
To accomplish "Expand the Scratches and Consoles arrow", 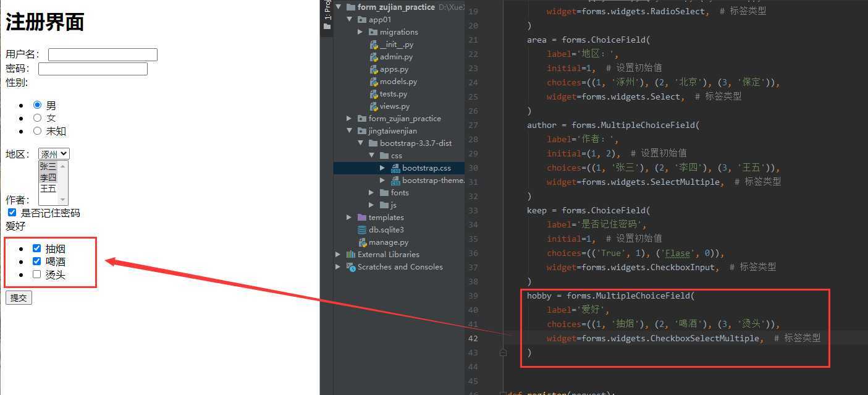I will tap(339, 267).
